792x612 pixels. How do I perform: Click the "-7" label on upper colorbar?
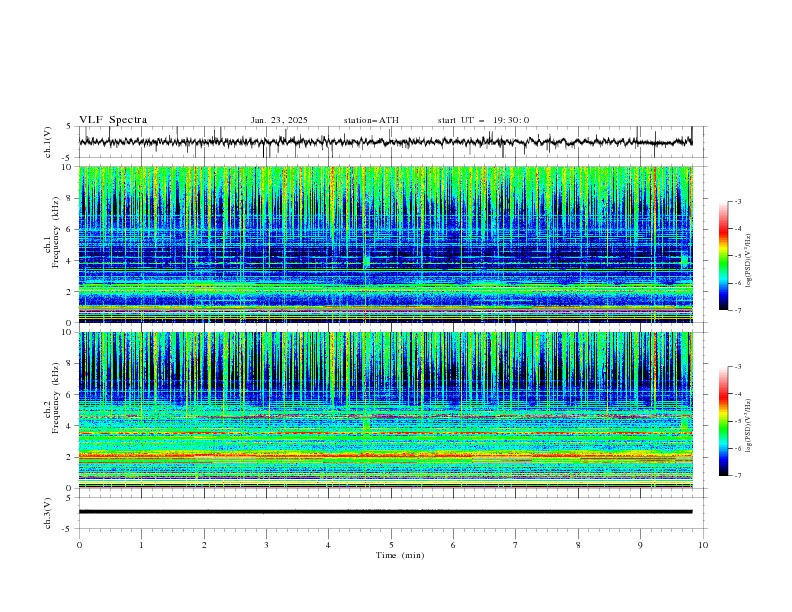737,310
